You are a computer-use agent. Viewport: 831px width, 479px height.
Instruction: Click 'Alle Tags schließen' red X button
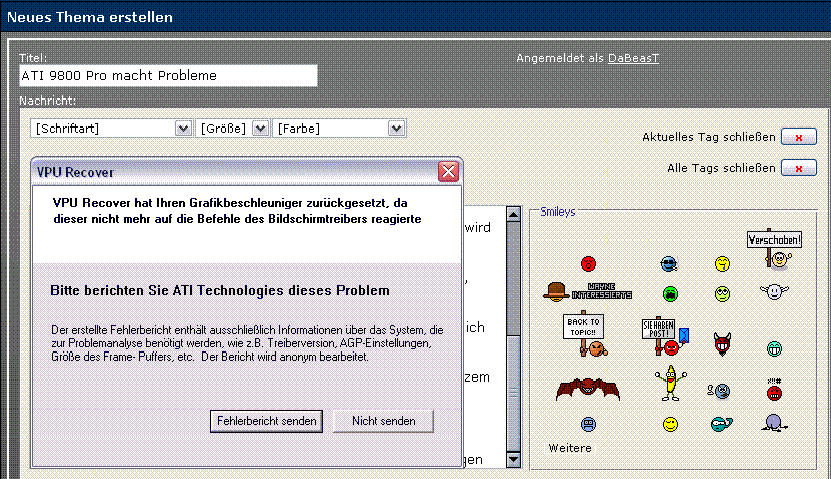point(799,168)
